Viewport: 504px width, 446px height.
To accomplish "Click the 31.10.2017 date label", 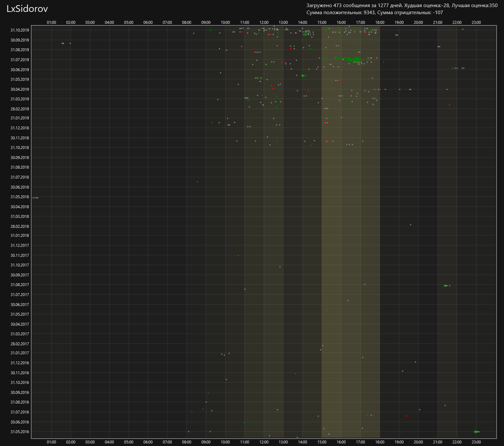I will point(20,265).
